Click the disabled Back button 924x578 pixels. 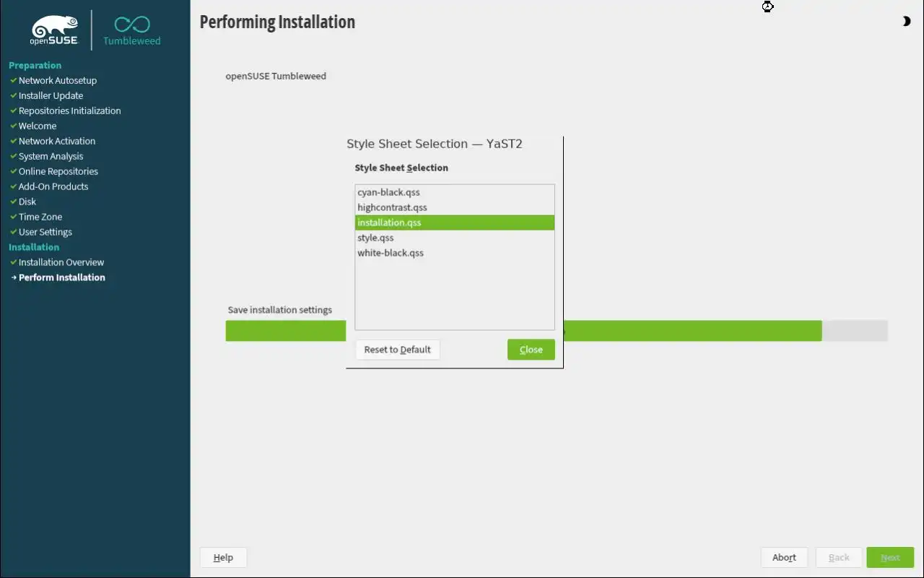839,558
